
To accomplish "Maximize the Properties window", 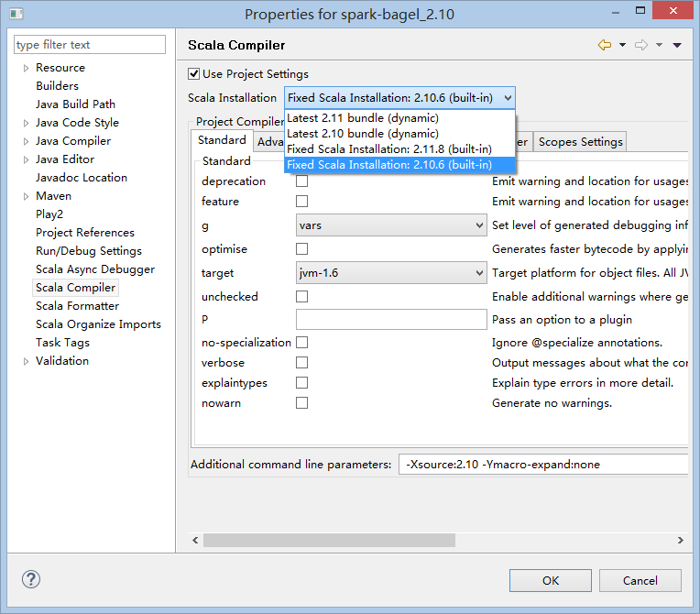I will pos(640,11).
